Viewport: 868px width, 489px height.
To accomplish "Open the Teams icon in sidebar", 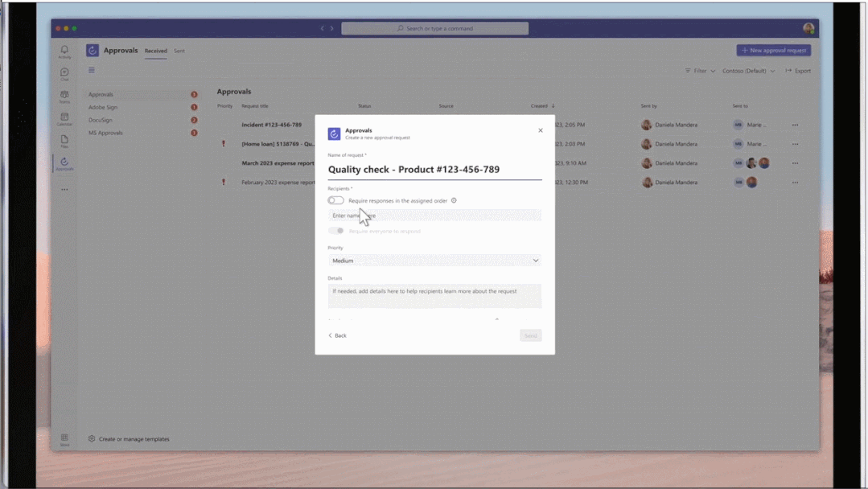I will tap(64, 97).
